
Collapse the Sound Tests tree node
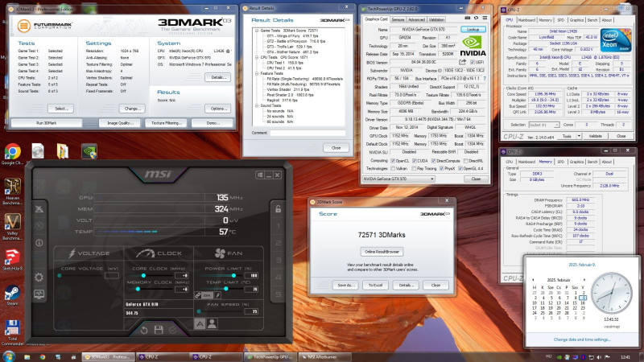(x=257, y=105)
